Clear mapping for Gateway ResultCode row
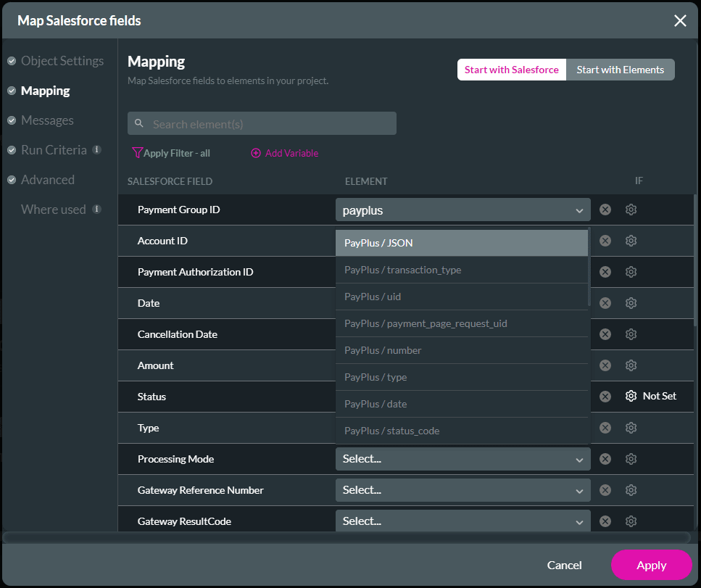 [x=605, y=521]
